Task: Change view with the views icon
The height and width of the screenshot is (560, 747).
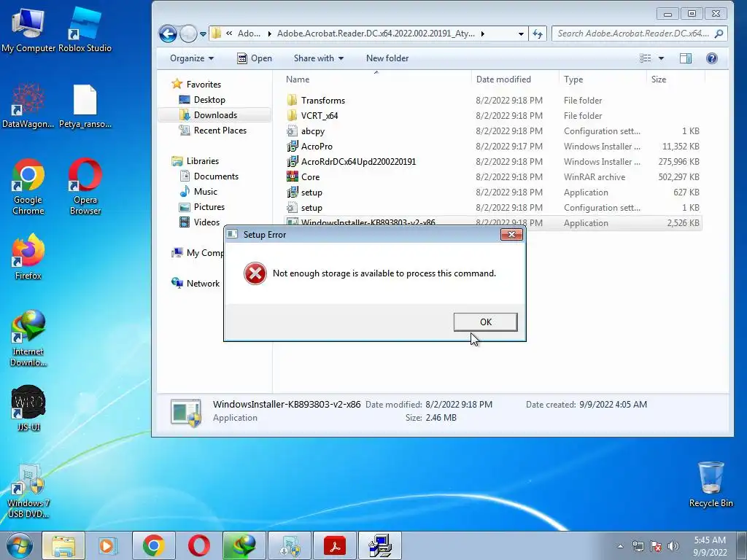Action: (645, 58)
